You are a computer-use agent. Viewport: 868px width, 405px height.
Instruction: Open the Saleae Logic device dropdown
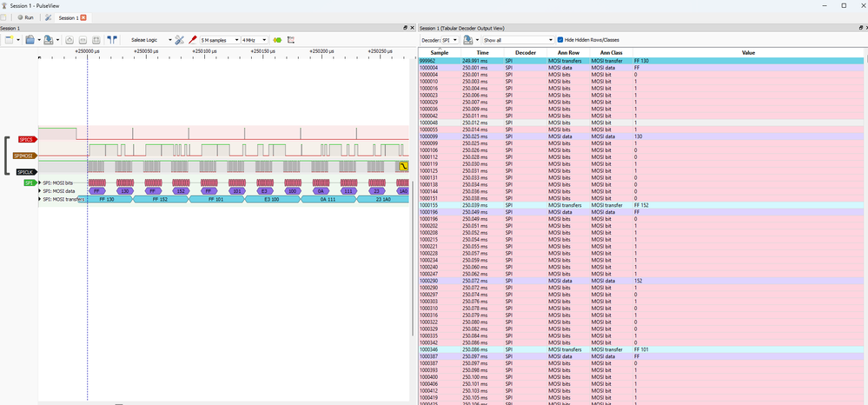[149, 40]
